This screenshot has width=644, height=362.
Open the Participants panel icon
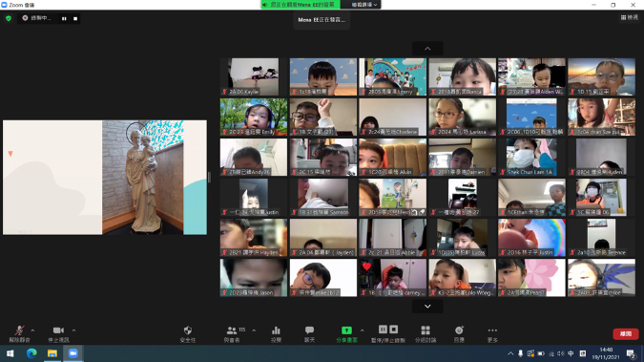click(232, 330)
